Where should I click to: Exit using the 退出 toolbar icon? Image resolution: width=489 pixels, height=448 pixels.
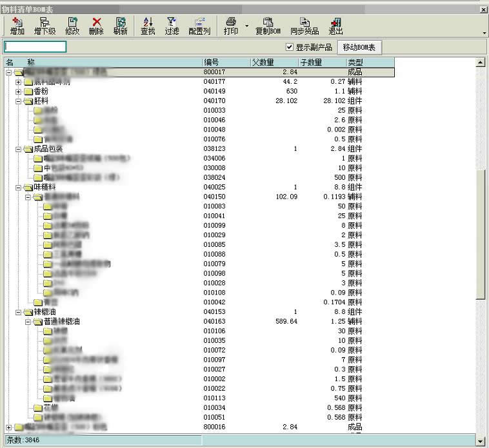pyautogui.click(x=335, y=26)
